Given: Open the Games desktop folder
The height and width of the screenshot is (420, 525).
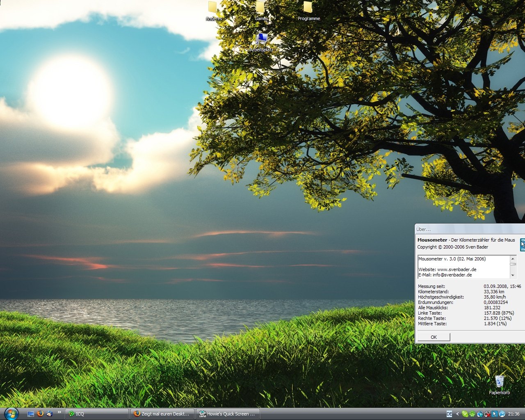Looking at the screenshot, I should [x=261, y=11].
